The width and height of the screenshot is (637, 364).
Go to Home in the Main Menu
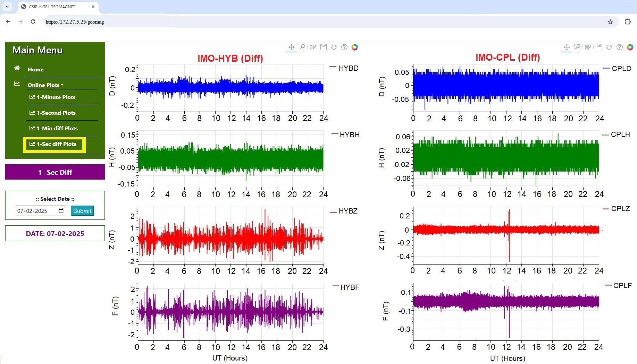(35, 69)
